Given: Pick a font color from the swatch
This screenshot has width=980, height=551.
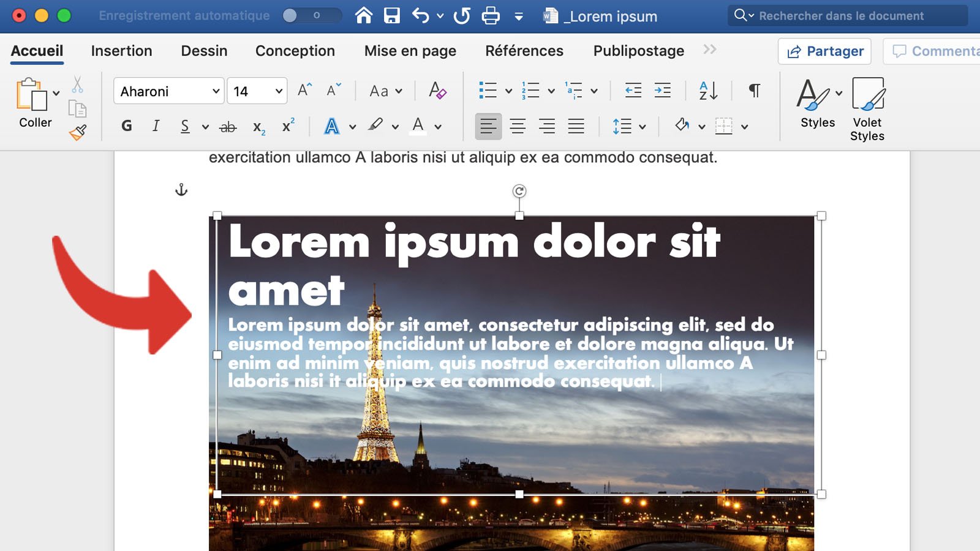Looking at the screenshot, I should tap(418, 127).
